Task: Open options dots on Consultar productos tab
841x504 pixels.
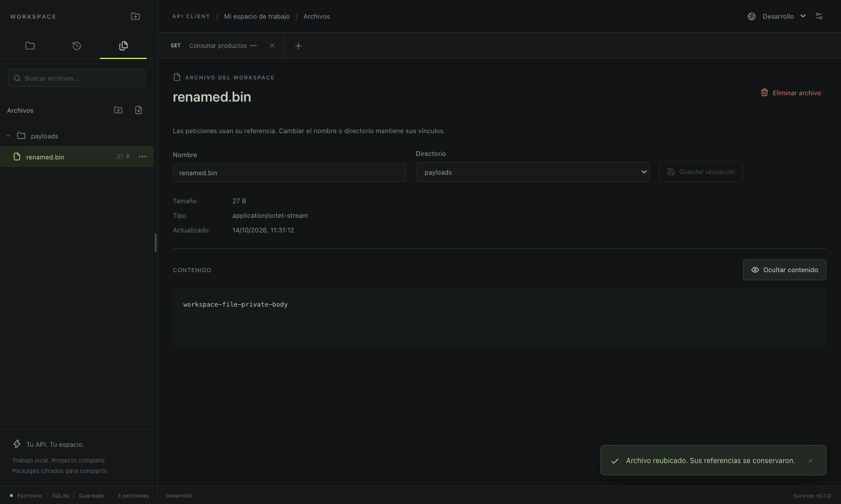Action: pyautogui.click(x=253, y=46)
